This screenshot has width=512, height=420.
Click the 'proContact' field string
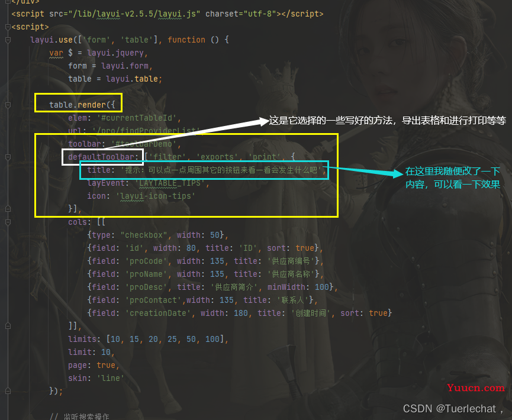pos(153,301)
